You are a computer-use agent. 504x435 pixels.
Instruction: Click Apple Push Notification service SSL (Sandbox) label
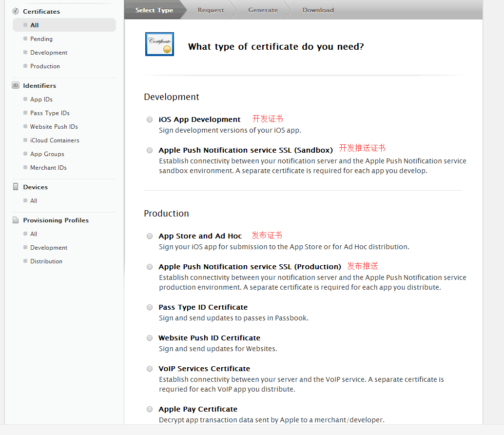(x=246, y=150)
